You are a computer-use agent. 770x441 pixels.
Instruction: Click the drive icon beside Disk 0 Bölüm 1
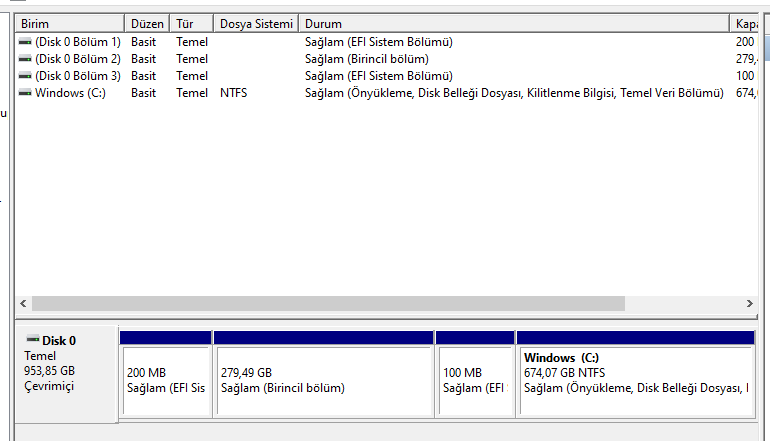click(25, 42)
